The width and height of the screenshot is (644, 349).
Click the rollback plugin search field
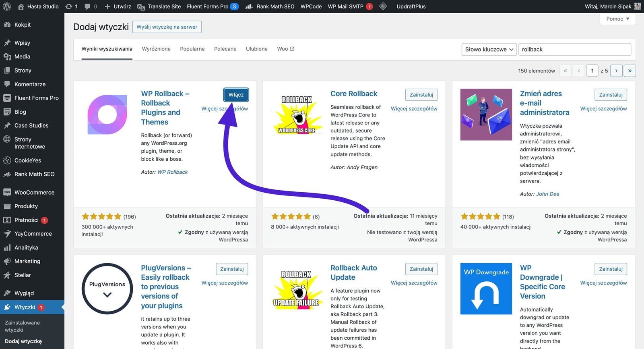(x=574, y=49)
